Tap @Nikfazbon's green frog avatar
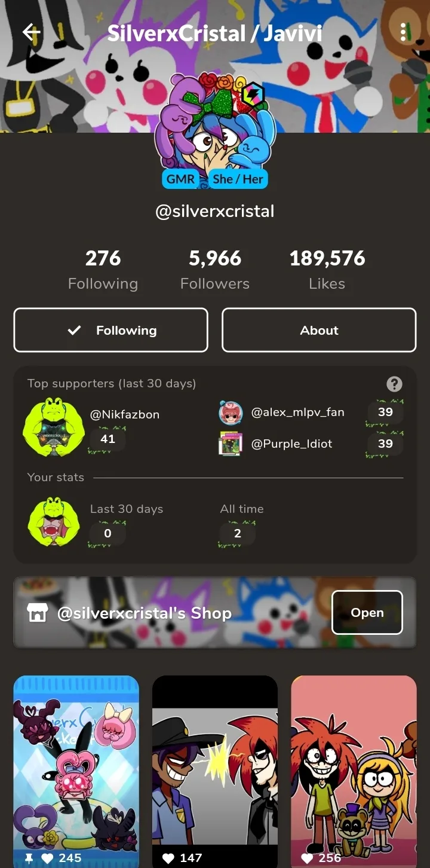Screen dimensions: 430x868 pos(54,427)
